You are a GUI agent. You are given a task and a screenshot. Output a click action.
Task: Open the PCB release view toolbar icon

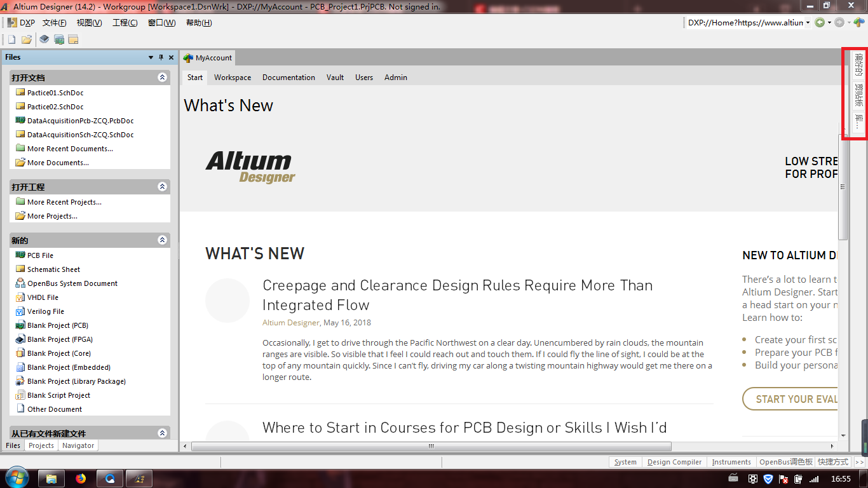point(59,39)
